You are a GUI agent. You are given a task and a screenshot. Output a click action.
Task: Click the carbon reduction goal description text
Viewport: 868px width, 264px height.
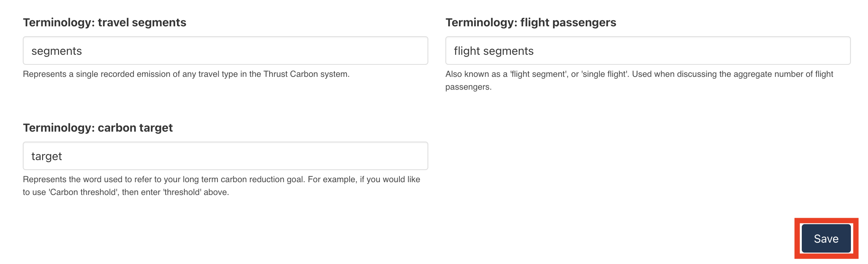(221, 179)
